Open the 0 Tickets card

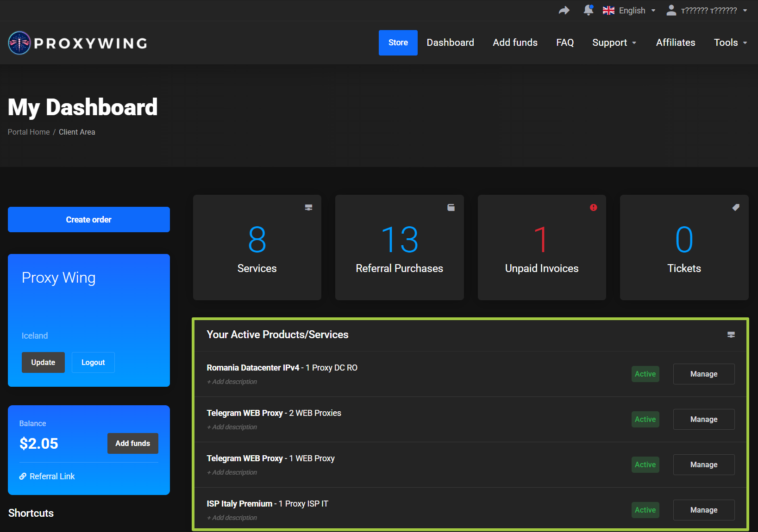coord(684,247)
